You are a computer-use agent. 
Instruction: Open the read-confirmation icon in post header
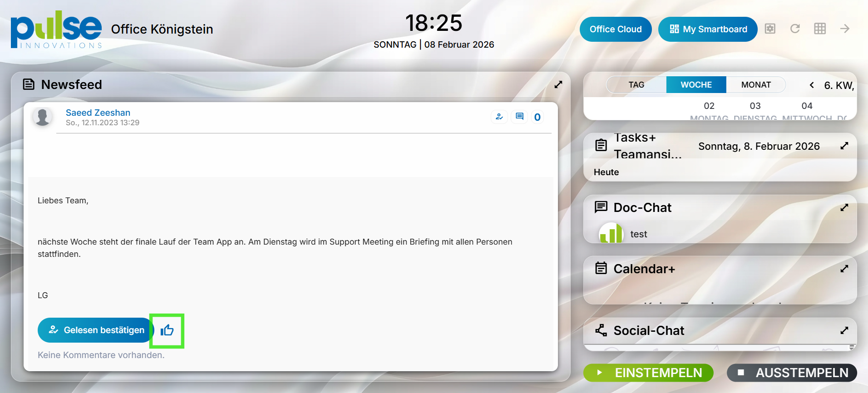[499, 117]
